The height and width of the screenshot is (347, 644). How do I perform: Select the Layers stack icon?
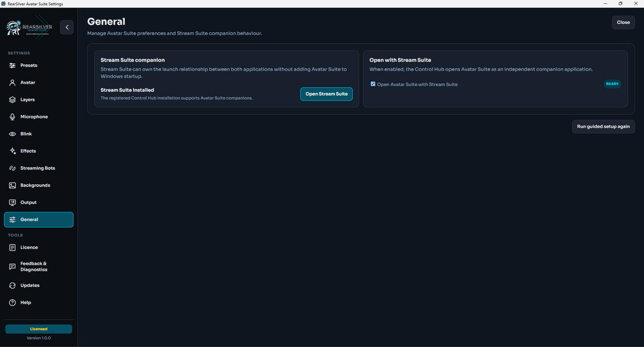point(13,100)
